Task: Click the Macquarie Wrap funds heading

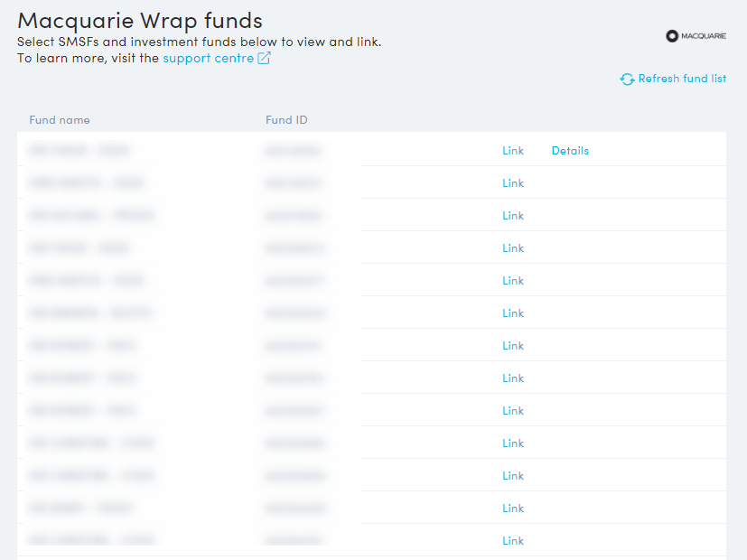Action: [x=140, y=21]
